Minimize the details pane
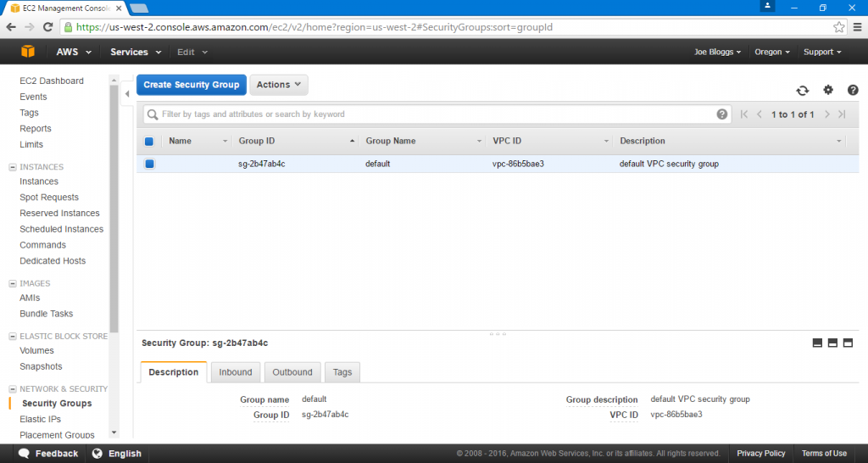 (817, 343)
